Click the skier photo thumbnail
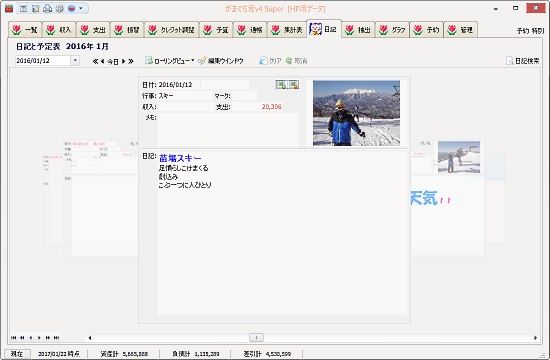550x360 pixels. [x=356, y=113]
